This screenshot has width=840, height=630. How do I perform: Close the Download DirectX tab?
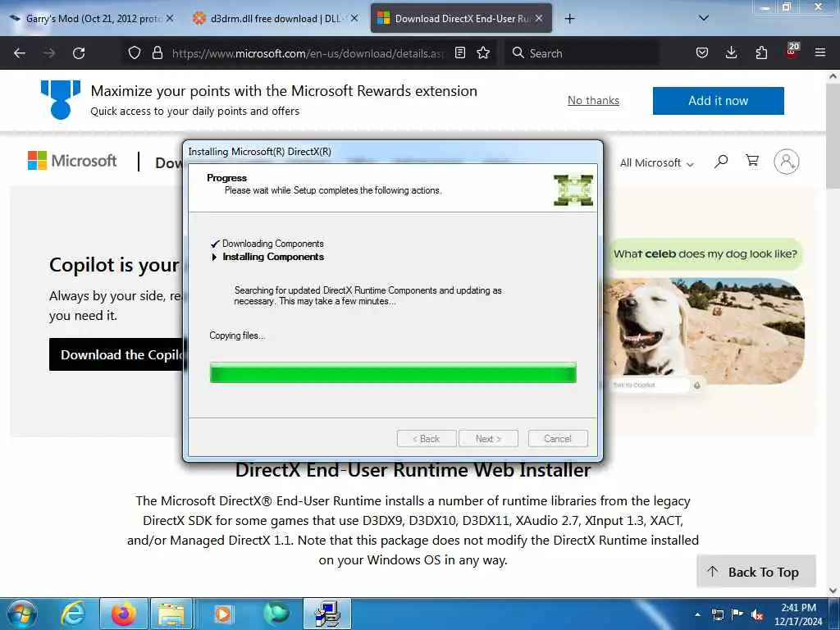point(539,18)
